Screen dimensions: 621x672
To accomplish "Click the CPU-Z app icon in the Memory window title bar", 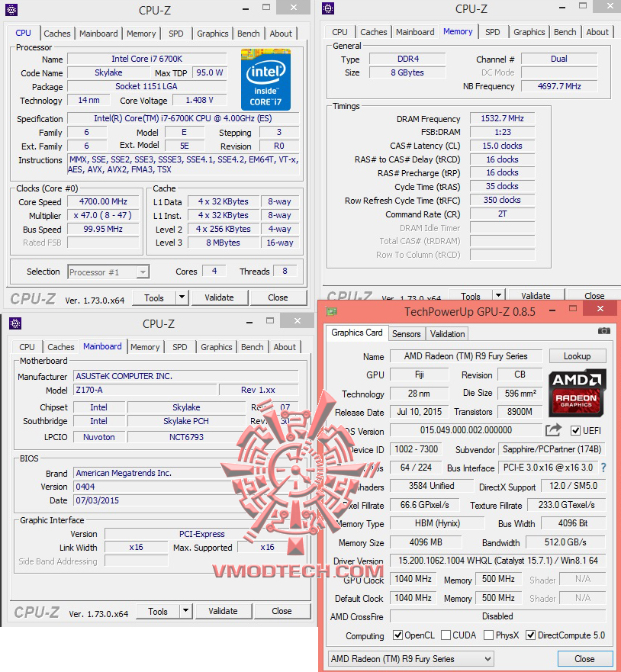I will (328, 8).
